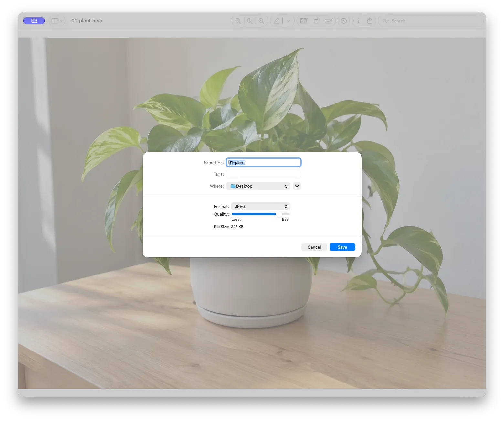Open the Inspector info icon
504x421 pixels.
tap(358, 21)
